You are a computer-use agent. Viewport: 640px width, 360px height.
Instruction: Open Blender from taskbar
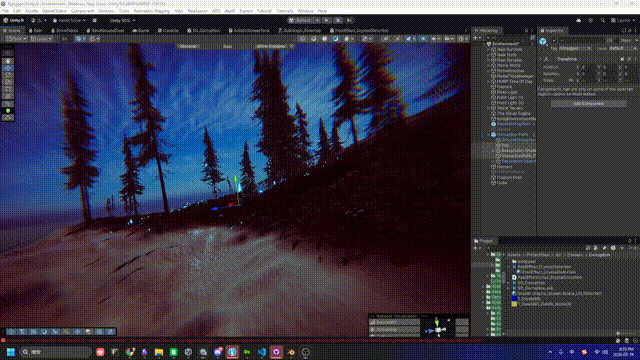[x=291, y=352]
